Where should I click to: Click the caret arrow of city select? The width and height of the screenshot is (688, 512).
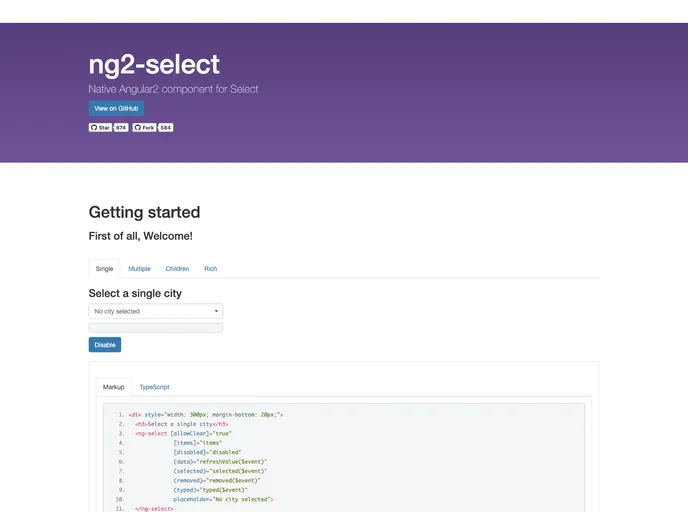(x=216, y=311)
